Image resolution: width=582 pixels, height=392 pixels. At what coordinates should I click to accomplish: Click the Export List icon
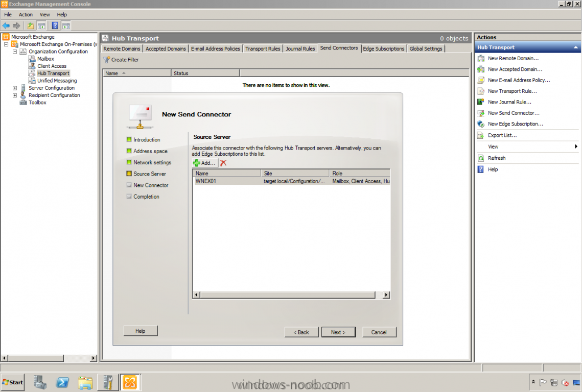click(481, 135)
